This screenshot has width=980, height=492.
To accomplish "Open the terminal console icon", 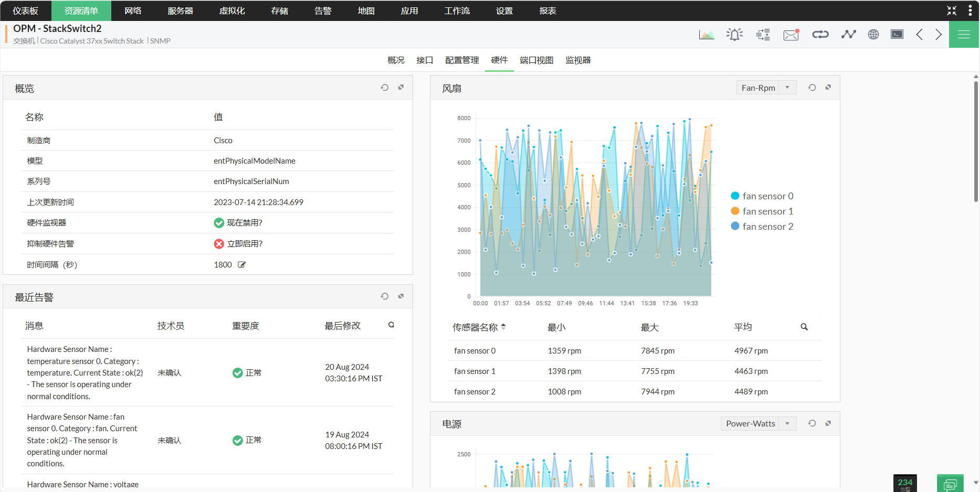I will click(x=897, y=35).
